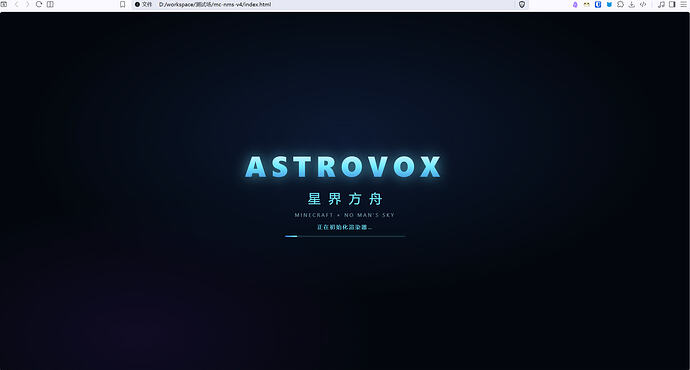Open the split view icon beside reload
The height and width of the screenshot is (370, 690).
click(50, 4)
